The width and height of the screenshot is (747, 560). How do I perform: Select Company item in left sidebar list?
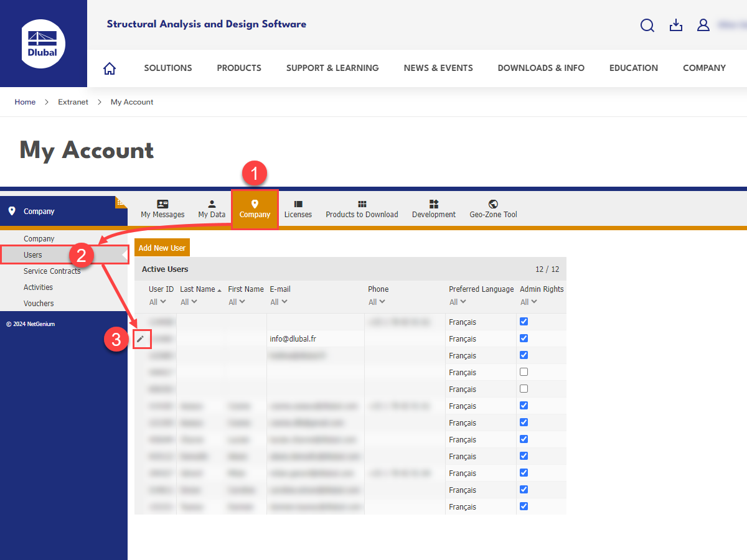39,239
